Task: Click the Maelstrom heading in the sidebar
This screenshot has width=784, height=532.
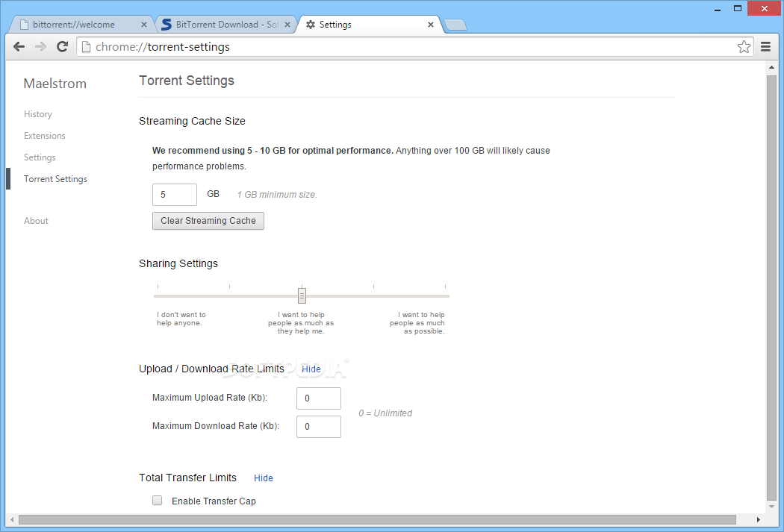Action: [x=55, y=84]
